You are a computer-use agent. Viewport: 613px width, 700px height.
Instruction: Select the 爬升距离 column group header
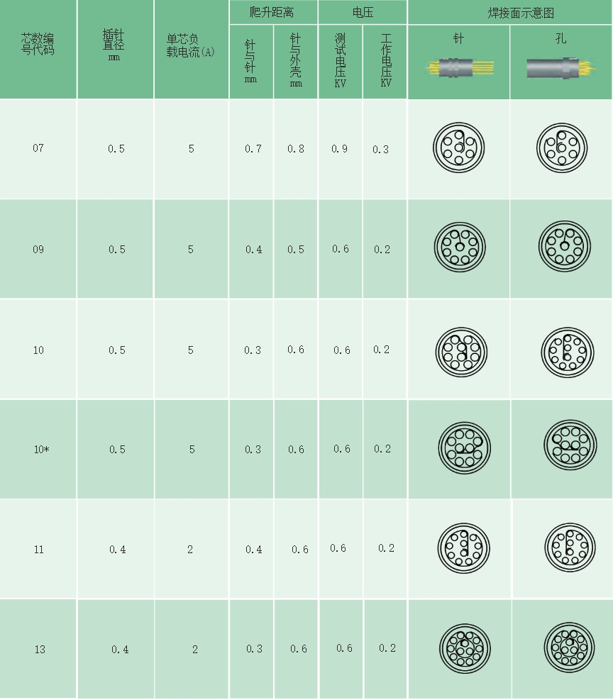click(x=273, y=12)
